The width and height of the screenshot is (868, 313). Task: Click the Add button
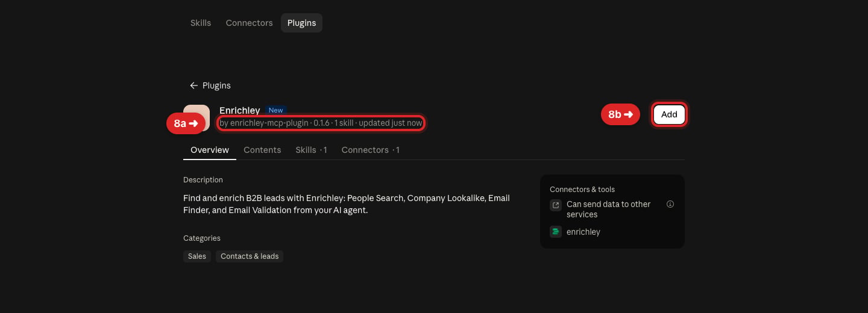[x=669, y=114]
